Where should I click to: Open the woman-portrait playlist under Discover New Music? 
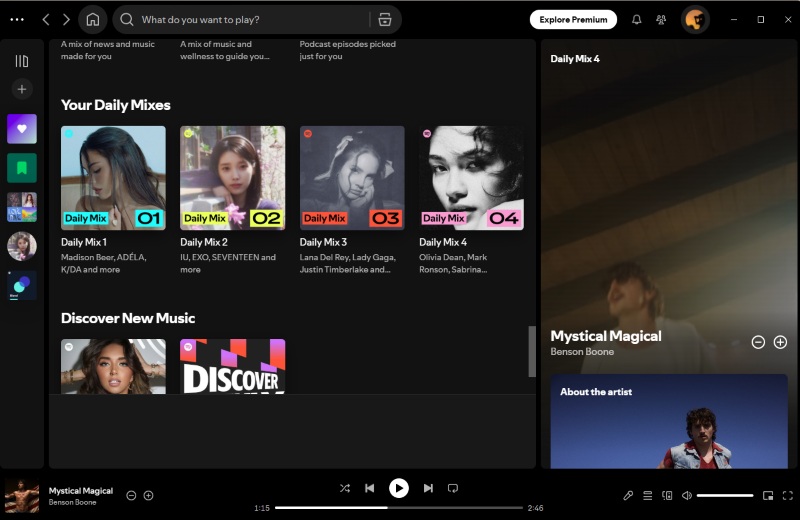point(113,366)
